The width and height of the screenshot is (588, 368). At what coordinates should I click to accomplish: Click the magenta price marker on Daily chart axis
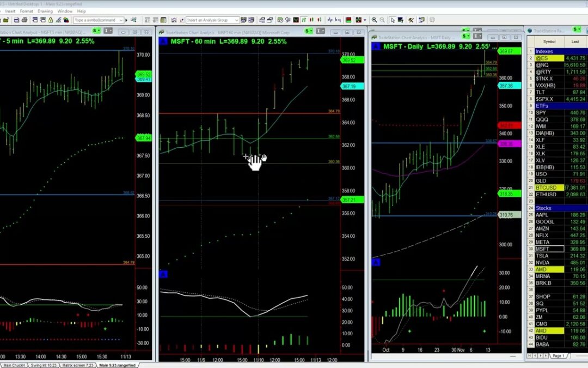509,144
